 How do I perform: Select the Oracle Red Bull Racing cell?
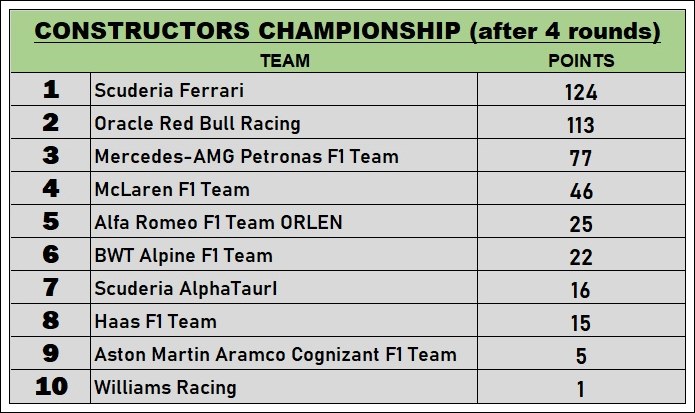click(x=197, y=124)
